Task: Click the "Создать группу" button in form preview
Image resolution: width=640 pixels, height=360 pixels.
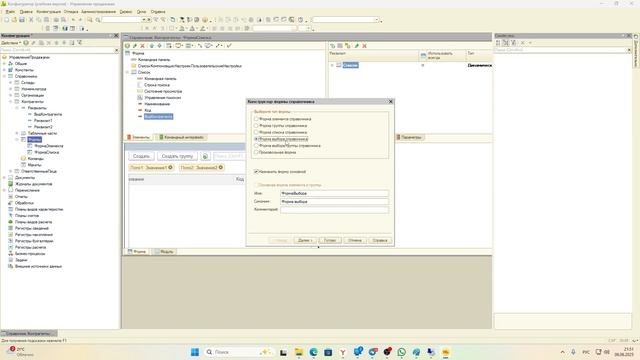Action: [177, 156]
